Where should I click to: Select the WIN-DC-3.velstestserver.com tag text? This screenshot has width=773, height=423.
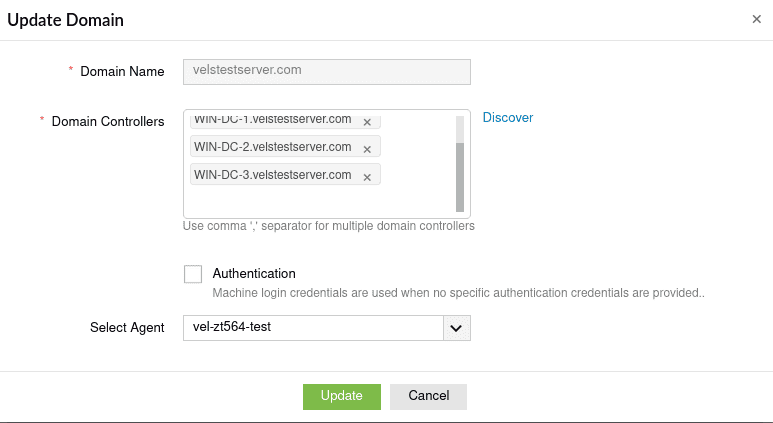coord(272,175)
